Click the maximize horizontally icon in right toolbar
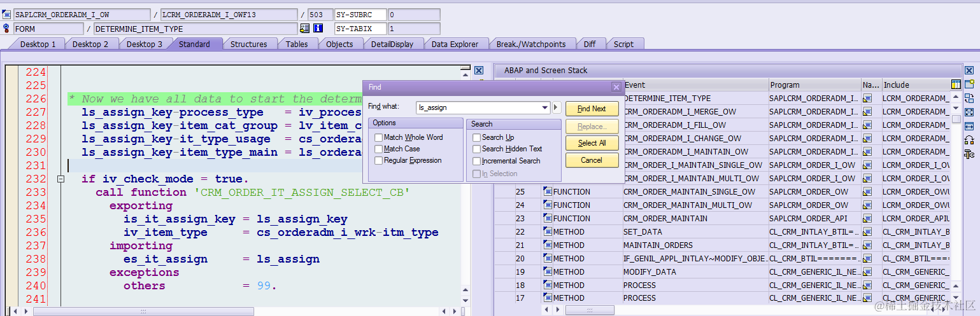 pyautogui.click(x=969, y=126)
